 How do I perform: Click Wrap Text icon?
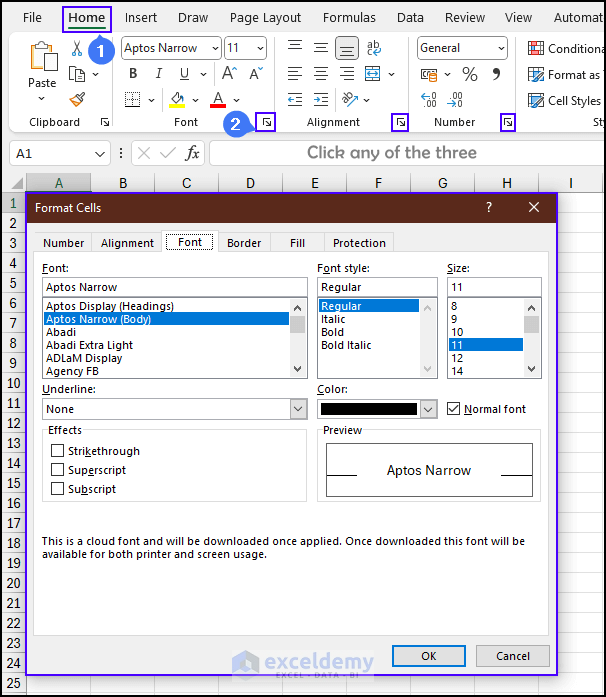pyautogui.click(x=373, y=48)
